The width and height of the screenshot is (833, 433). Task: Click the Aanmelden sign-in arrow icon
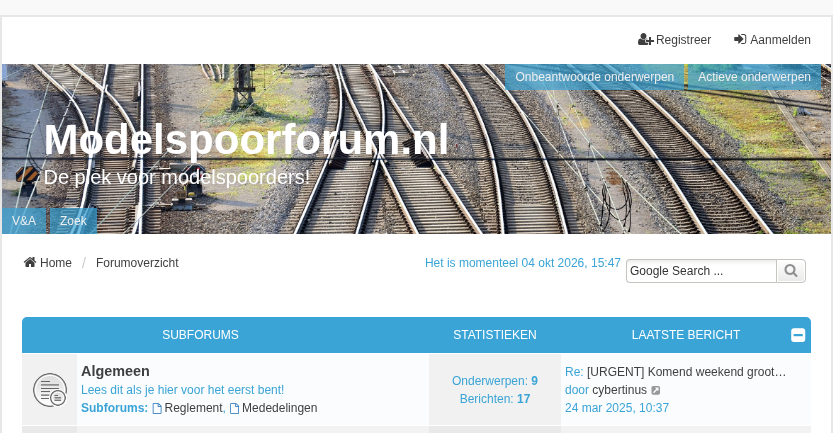coord(740,40)
